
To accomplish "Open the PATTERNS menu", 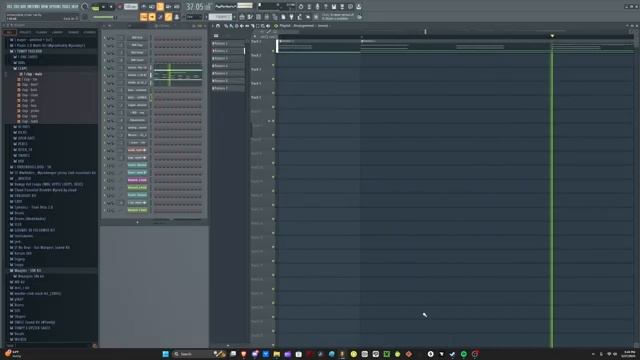I will pyautogui.click(x=33, y=7).
